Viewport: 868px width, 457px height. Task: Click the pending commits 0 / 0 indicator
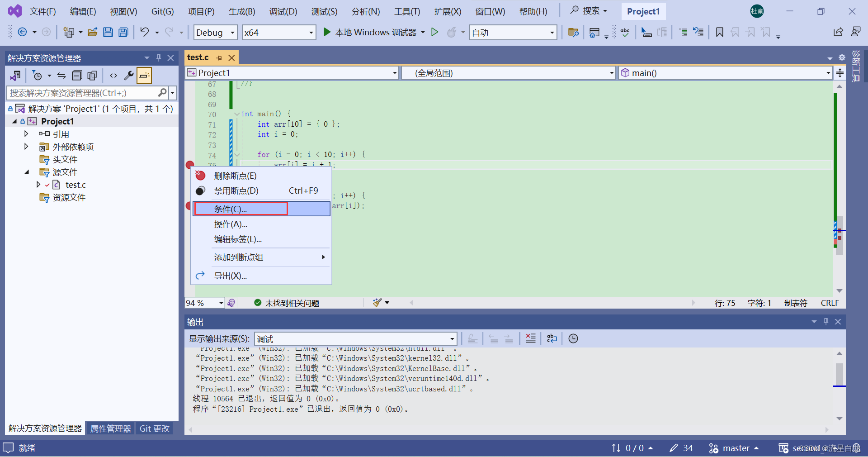coord(632,448)
